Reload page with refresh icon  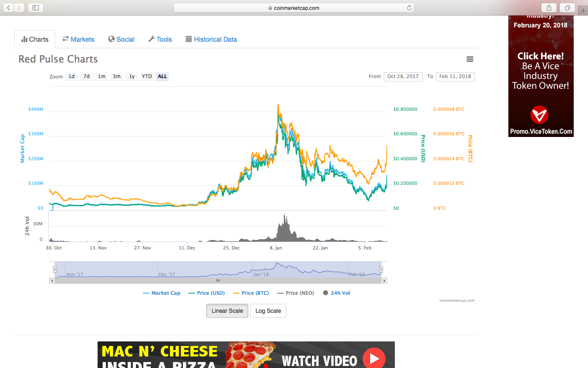pyautogui.click(x=409, y=8)
